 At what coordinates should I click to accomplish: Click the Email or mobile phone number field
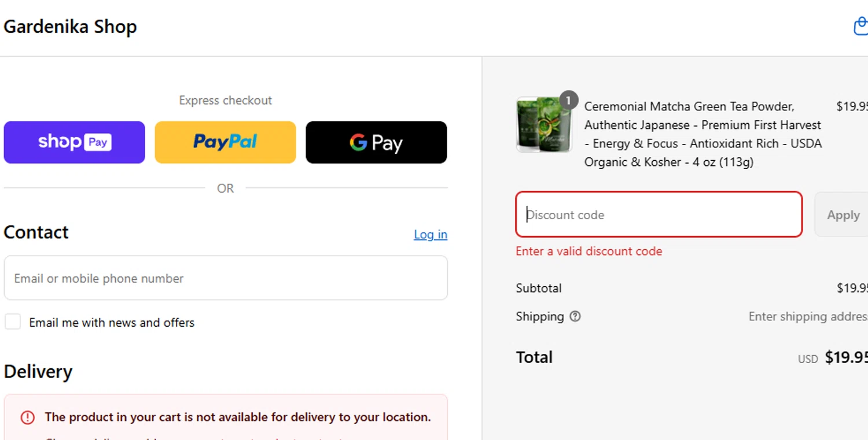226,278
